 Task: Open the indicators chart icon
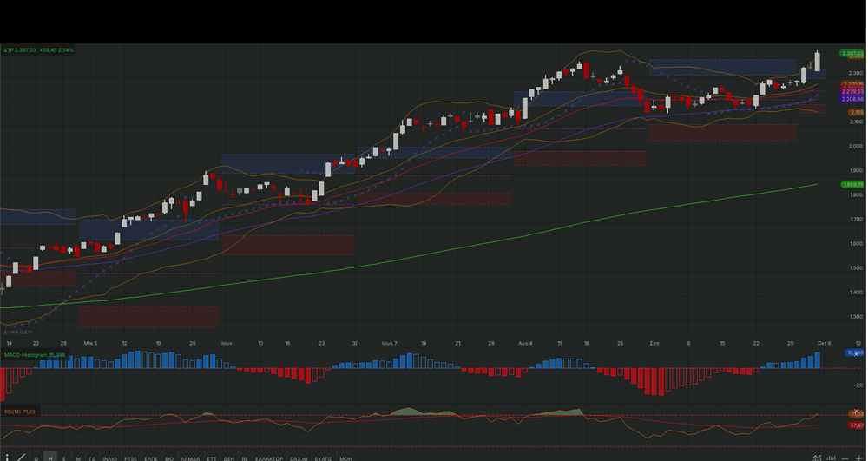(x=817, y=458)
